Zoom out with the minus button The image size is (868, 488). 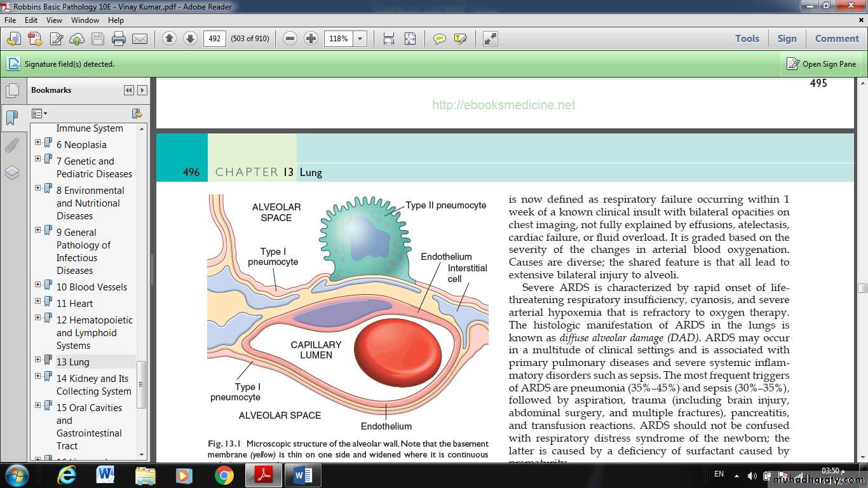(x=290, y=39)
